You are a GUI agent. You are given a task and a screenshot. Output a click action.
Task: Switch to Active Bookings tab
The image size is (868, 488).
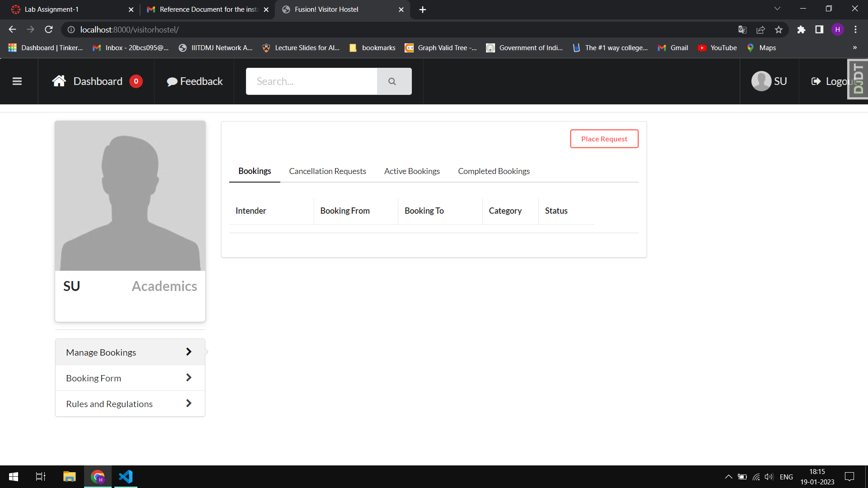coord(412,171)
